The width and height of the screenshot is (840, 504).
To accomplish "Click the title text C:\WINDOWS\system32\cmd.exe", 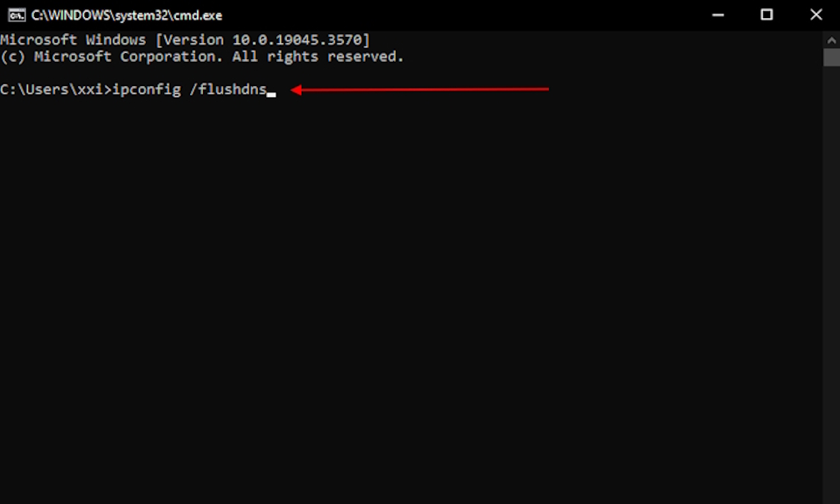I will tap(126, 15).
